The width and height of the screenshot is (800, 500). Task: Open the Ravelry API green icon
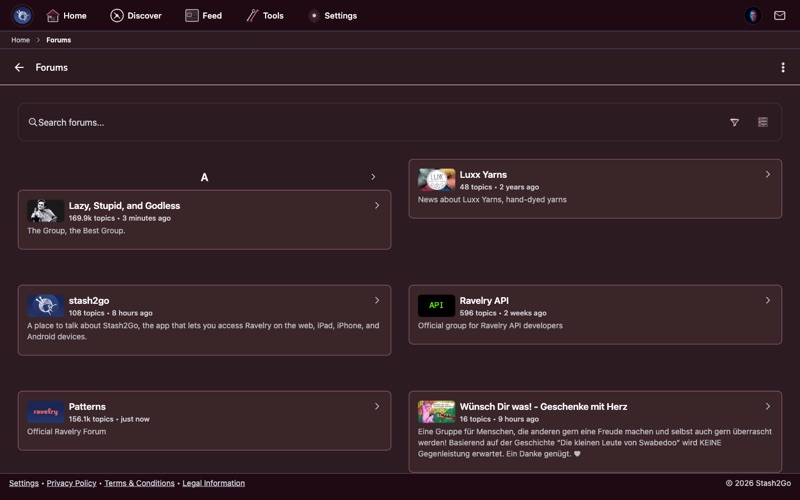pyautogui.click(x=436, y=306)
